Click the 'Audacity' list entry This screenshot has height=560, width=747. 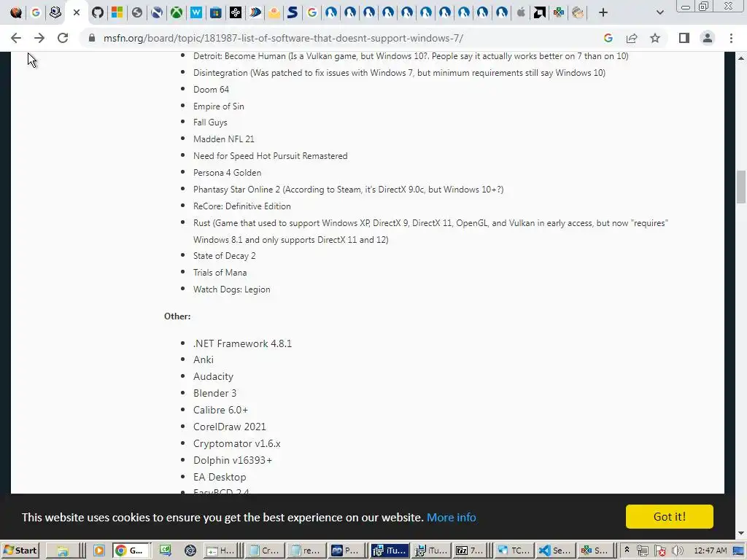click(214, 376)
